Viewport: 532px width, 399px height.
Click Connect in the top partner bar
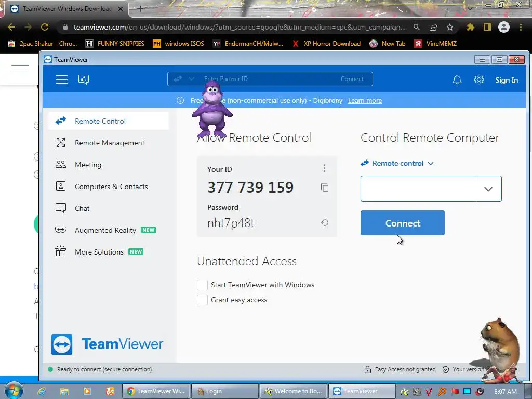pos(352,79)
